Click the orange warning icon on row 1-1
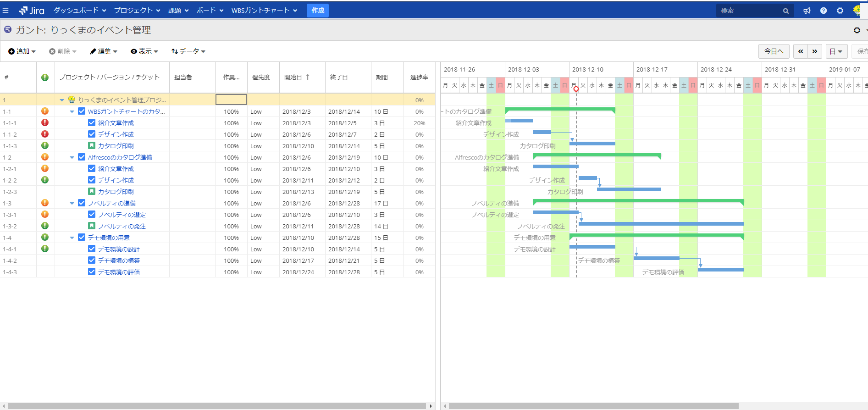 click(x=45, y=111)
